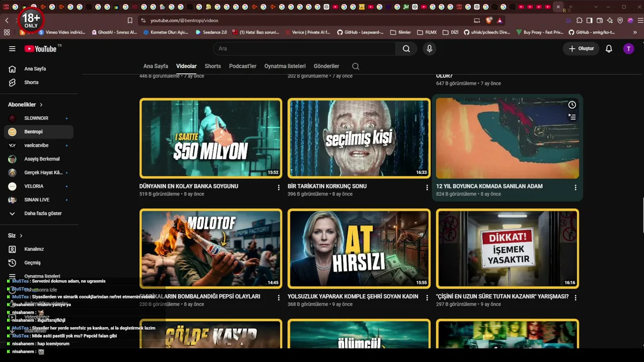The width and height of the screenshot is (644, 362).
Task: Open the Kanalınız sidebar item
Action: pos(39,249)
